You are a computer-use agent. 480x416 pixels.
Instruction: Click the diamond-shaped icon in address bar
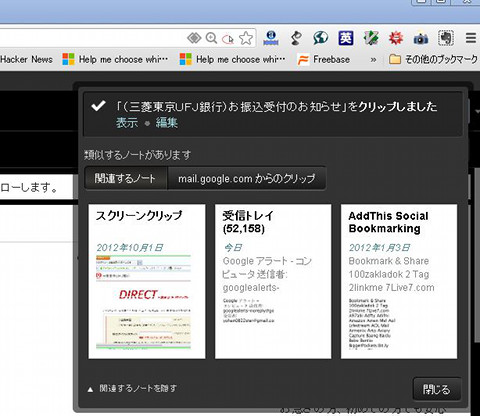(194, 38)
